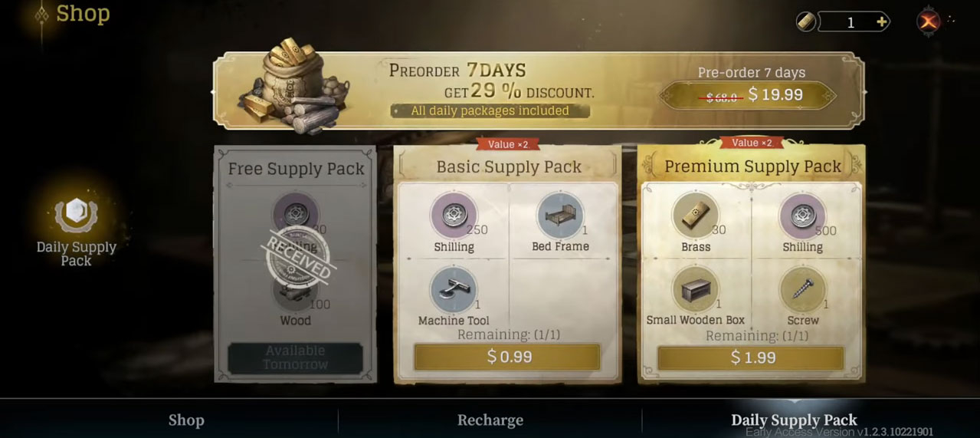This screenshot has height=438, width=980.
Task: Add gold bars with the plus icon
Action: 882,22
